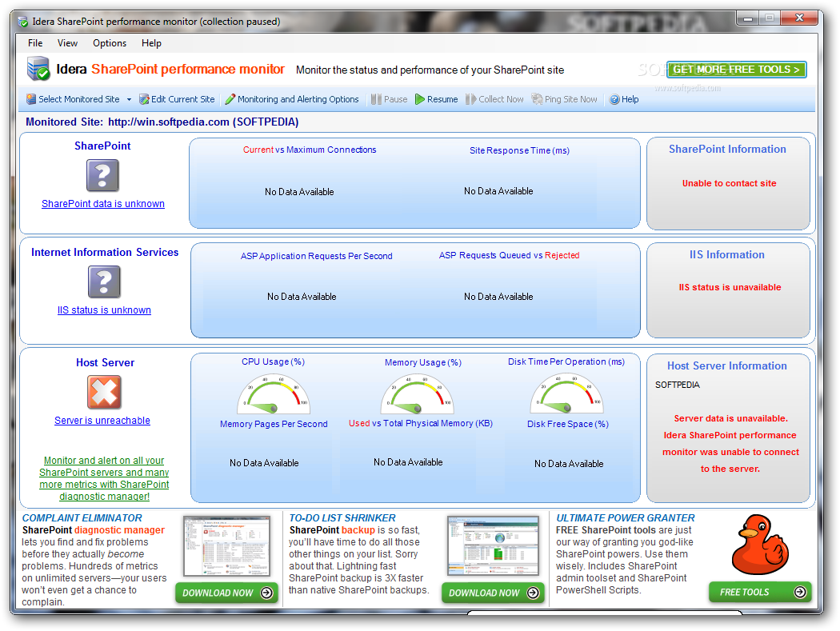The height and width of the screenshot is (631, 840).
Task: Close the performance monitor window
Action: pos(799,18)
